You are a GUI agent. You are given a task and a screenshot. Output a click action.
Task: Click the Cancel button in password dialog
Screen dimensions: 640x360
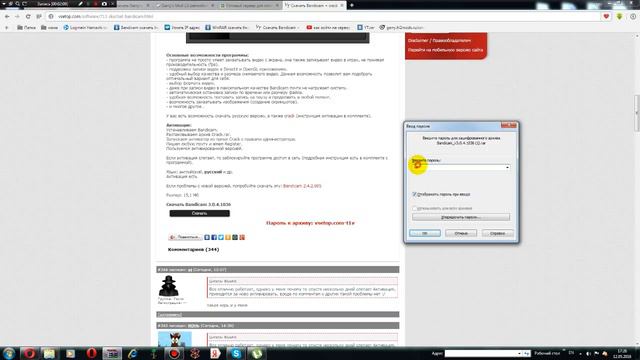[461, 233]
